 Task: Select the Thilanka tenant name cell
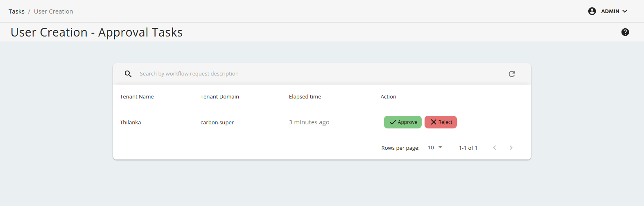(130, 123)
